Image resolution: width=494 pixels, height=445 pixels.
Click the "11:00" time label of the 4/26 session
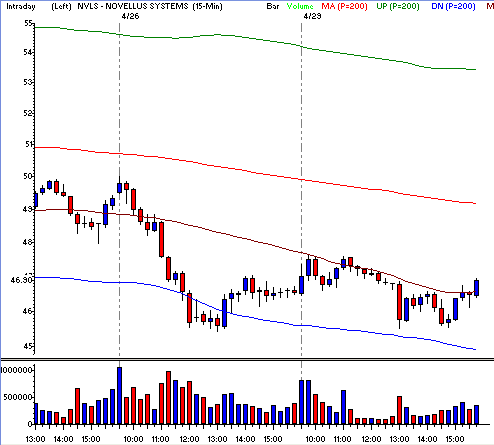coord(161,439)
